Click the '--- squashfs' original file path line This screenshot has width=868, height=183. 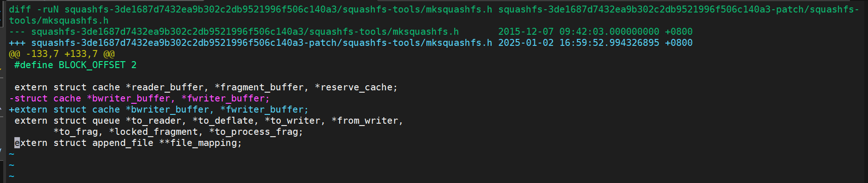[234, 32]
